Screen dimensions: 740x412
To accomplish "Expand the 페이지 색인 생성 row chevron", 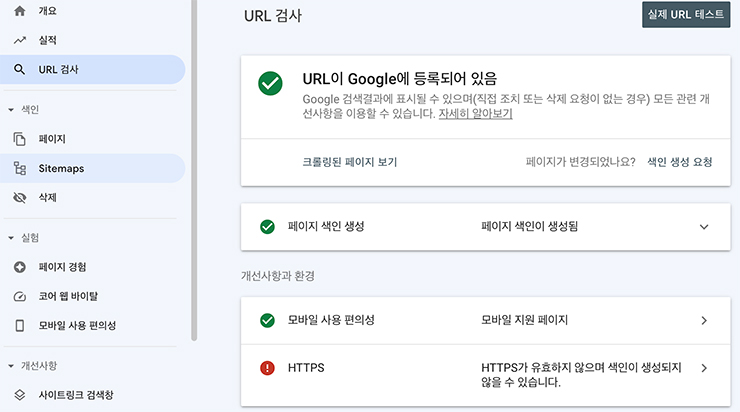I will (704, 227).
